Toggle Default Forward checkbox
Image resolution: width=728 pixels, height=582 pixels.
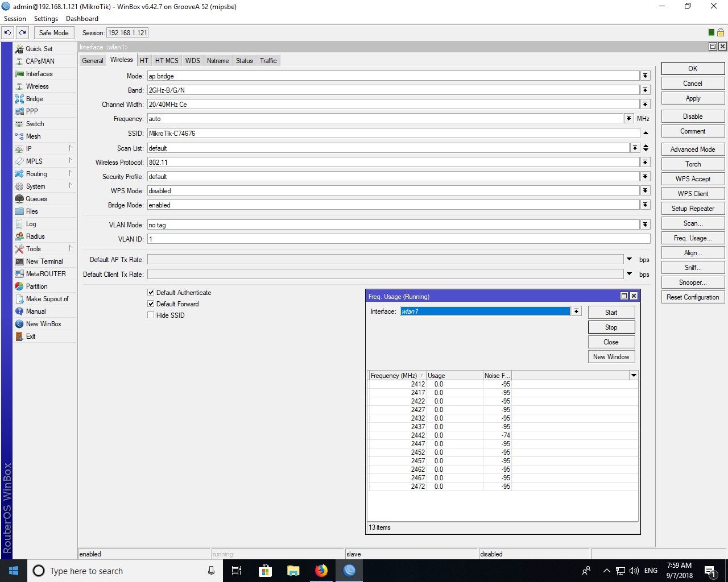[x=151, y=304]
